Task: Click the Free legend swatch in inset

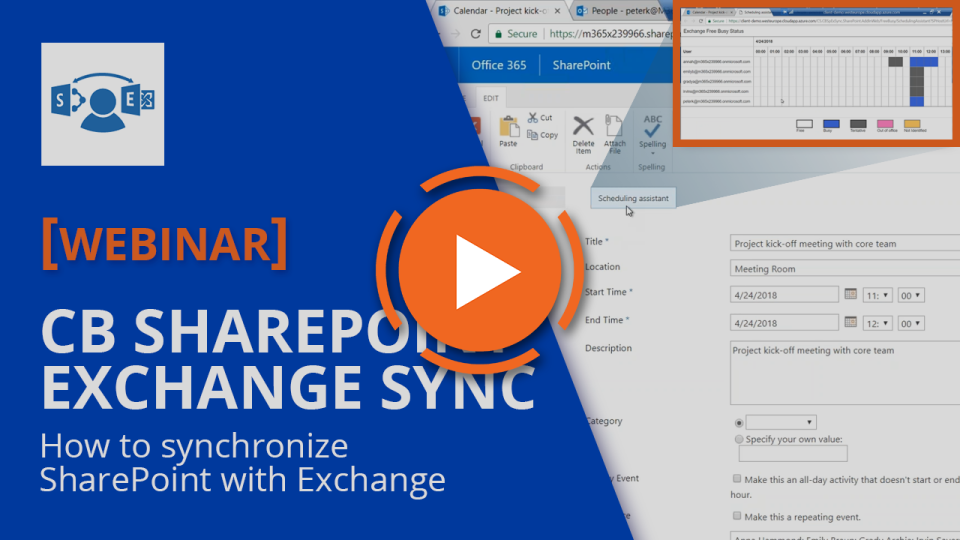Action: click(804, 124)
